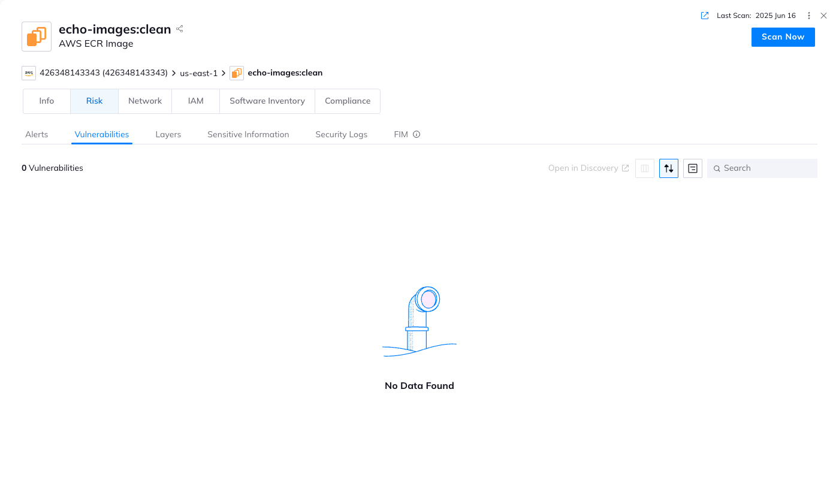Click echo-images:clean breadcrumb entry

point(285,73)
